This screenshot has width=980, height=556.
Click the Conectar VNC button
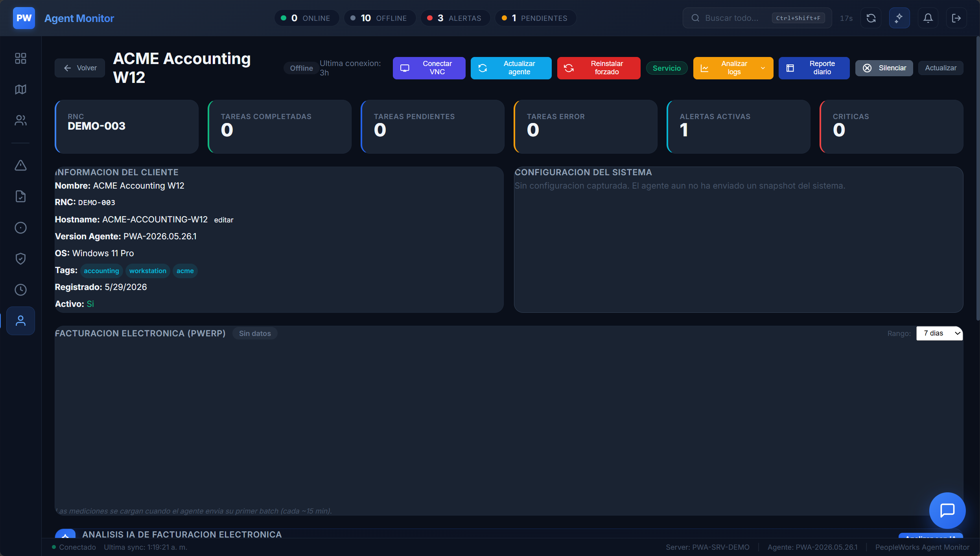(x=429, y=68)
